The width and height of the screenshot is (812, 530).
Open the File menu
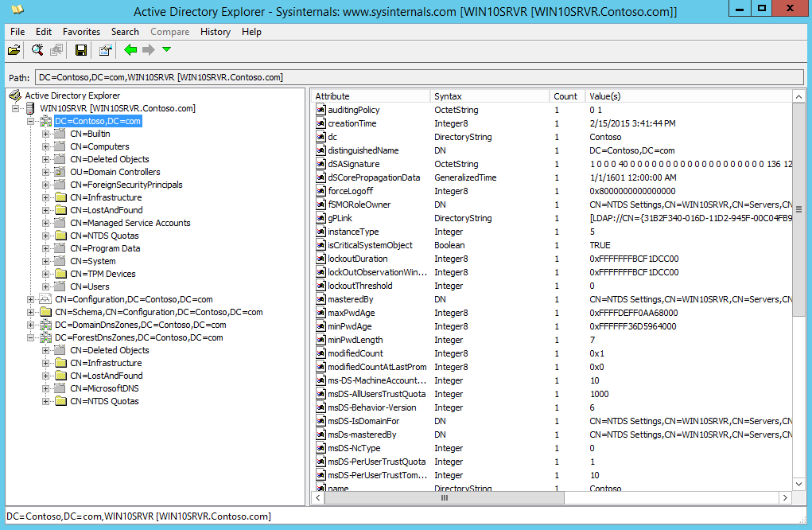(17, 32)
